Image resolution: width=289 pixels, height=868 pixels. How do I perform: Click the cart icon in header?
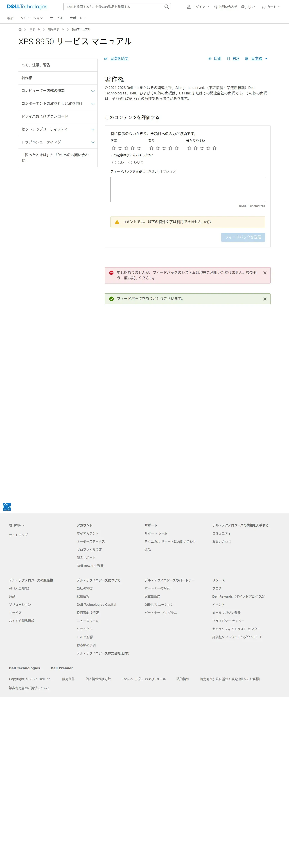263,7
